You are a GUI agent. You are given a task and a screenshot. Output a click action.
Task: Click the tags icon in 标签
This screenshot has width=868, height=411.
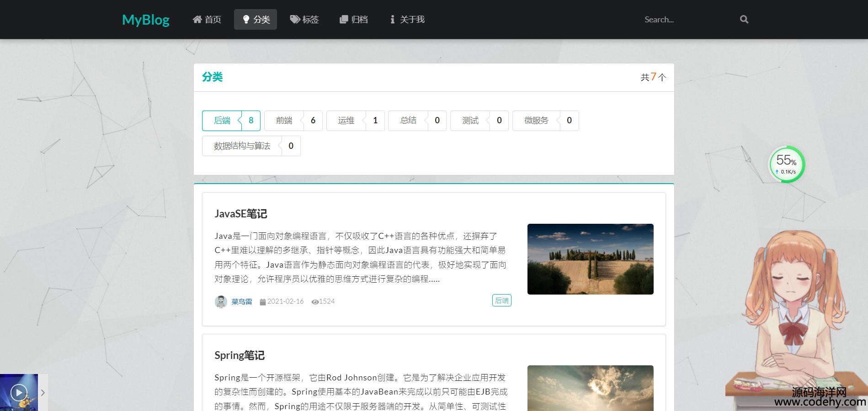coord(295,19)
